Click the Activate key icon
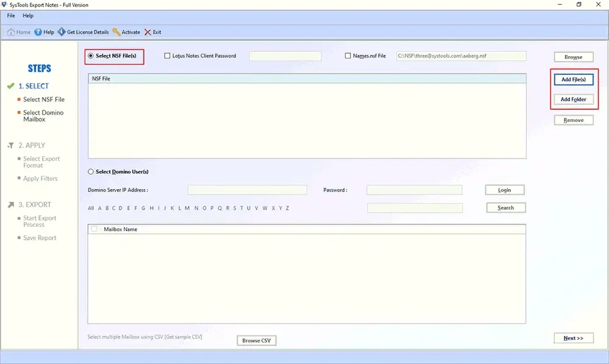The height and width of the screenshot is (364, 609). [x=126, y=32]
